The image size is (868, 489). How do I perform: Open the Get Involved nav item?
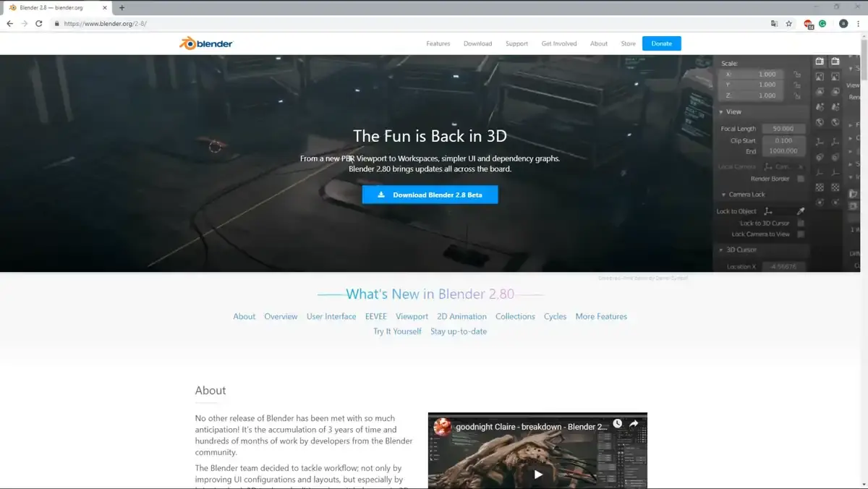point(559,43)
